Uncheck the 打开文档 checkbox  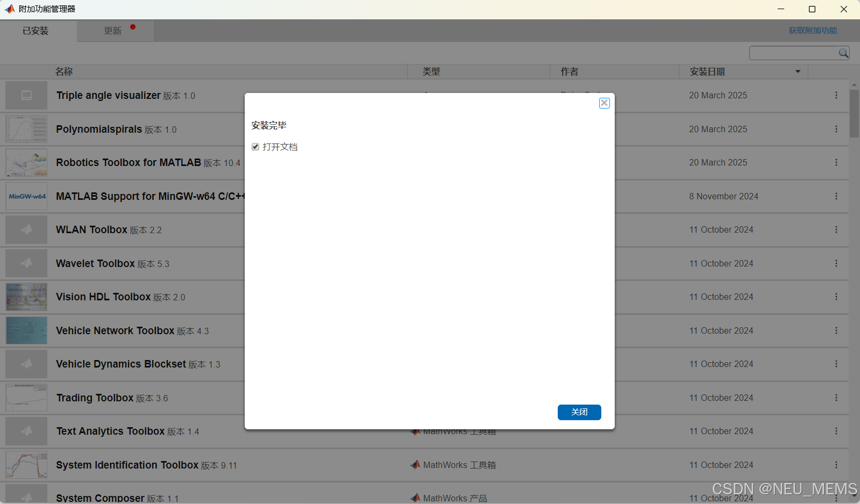click(255, 147)
